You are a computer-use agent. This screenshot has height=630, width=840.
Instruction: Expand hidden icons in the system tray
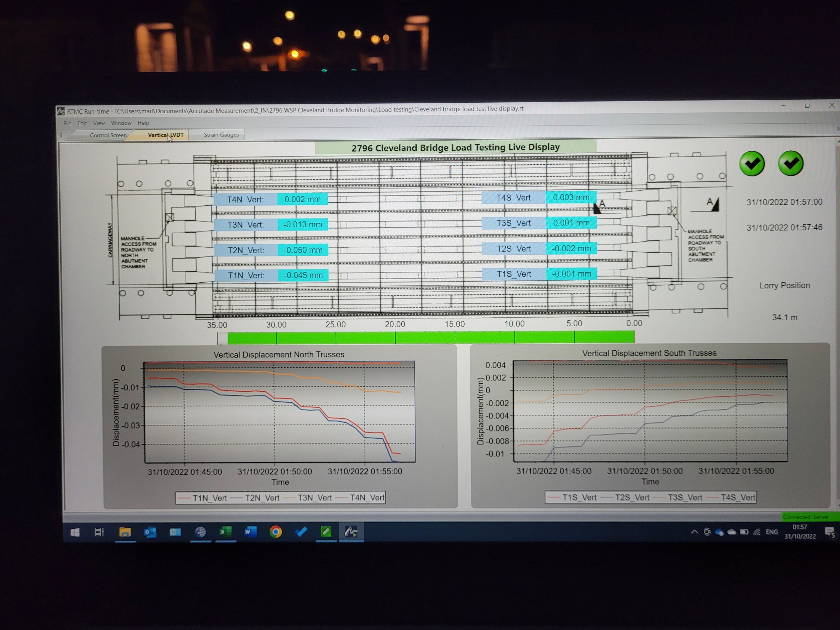click(x=695, y=532)
